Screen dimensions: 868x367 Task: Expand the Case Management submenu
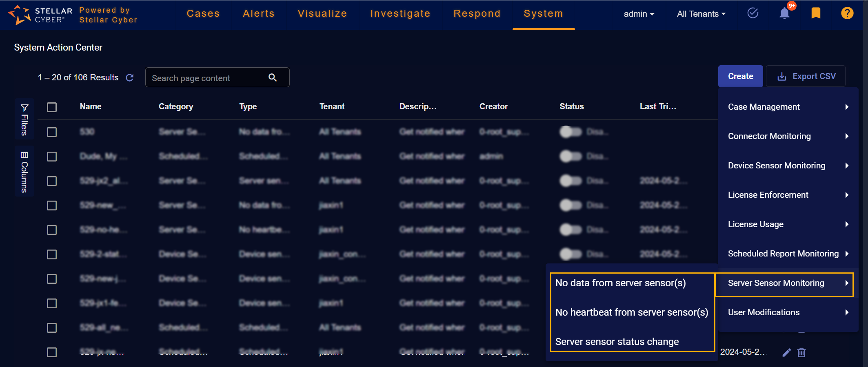tap(787, 107)
